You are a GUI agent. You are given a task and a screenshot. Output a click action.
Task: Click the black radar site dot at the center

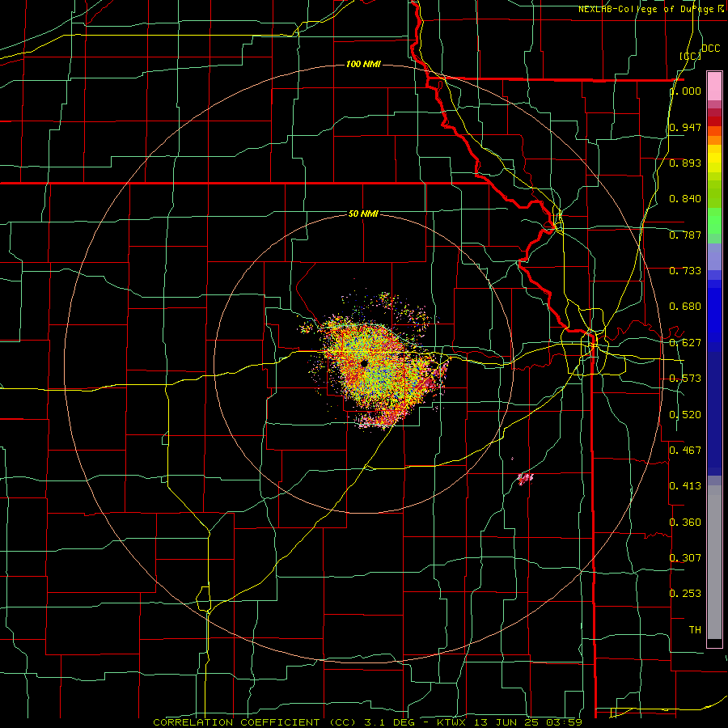point(364,363)
